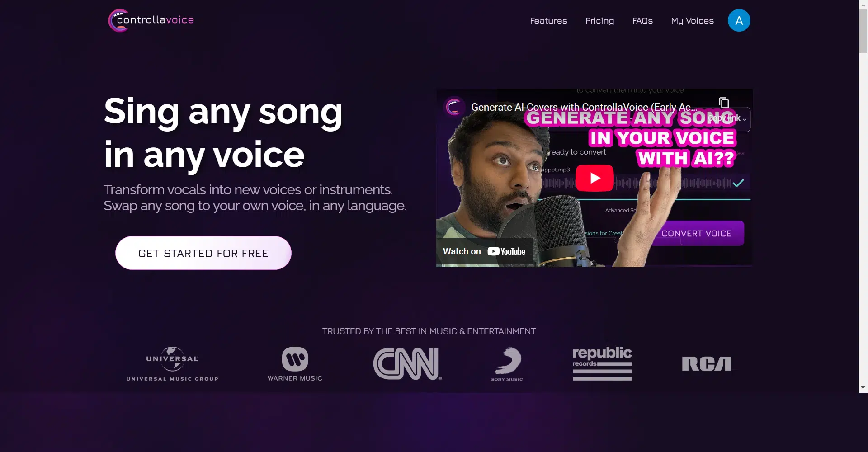Click the Universal Music Group logo
The width and height of the screenshot is (868, 452).
click(x=172, y=364)
